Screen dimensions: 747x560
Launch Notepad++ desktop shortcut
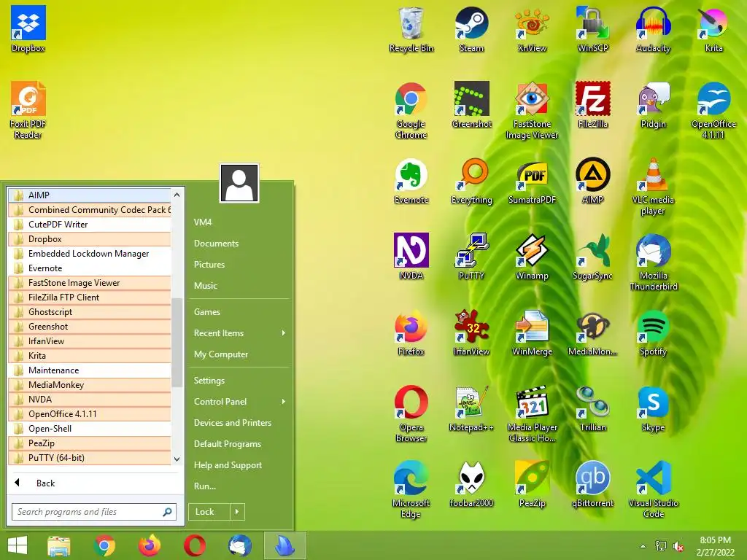pos(472,408)
